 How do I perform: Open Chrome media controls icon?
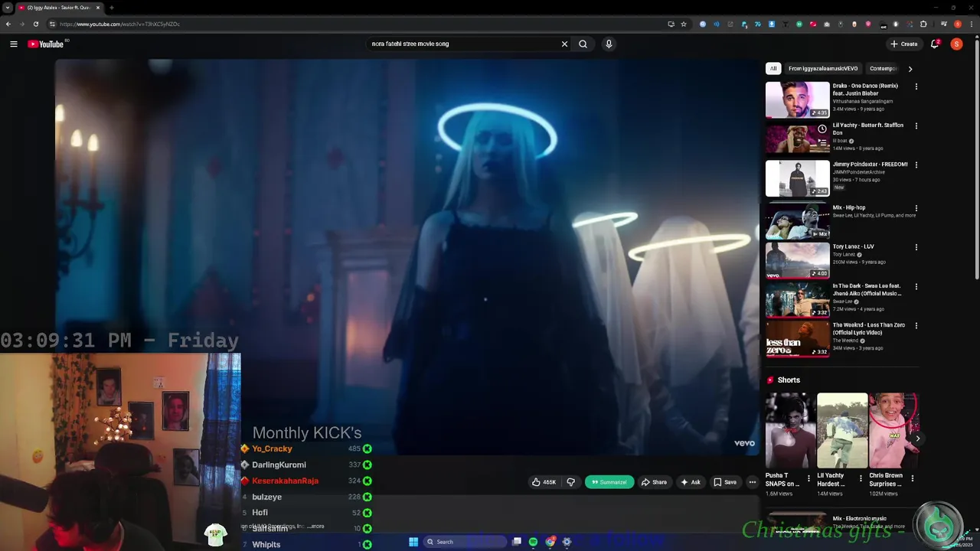(944, 24)
